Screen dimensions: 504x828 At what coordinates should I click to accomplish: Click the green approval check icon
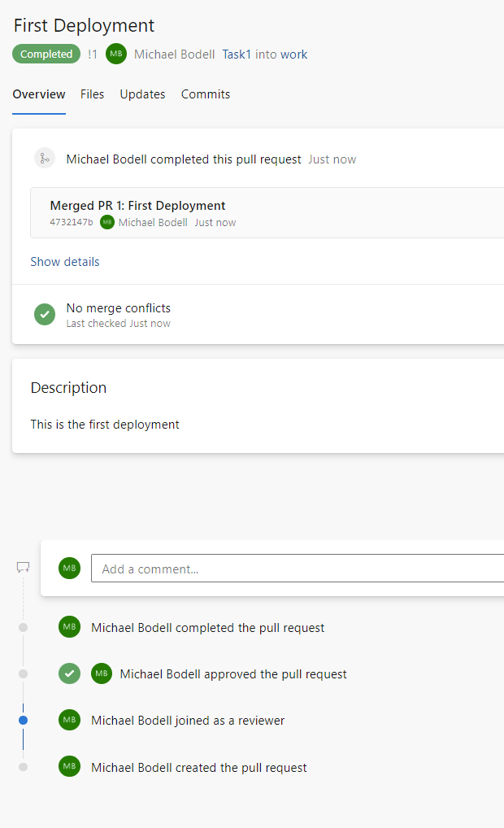pyautogui.click(x=70, y=673)
